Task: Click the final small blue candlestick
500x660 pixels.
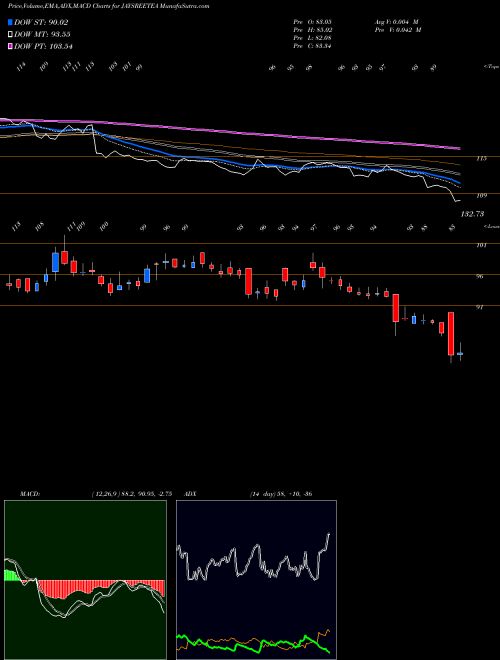Action: [x=460, y=354]
